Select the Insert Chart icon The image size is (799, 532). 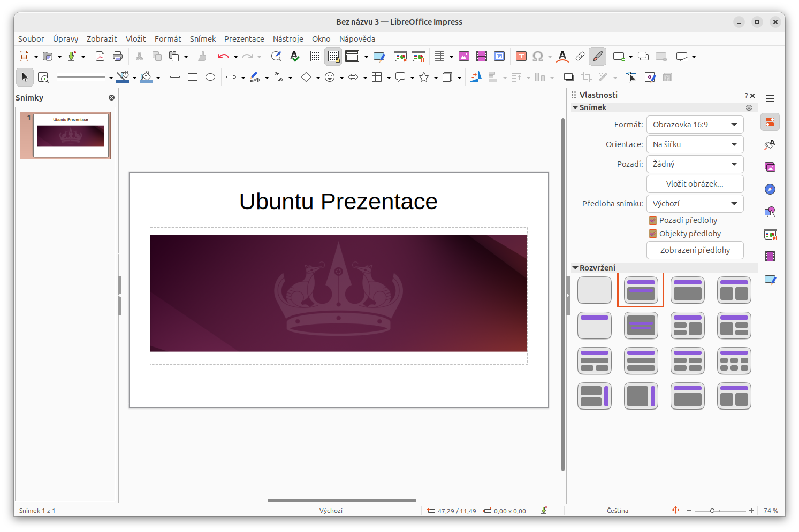tap(499, 56)
